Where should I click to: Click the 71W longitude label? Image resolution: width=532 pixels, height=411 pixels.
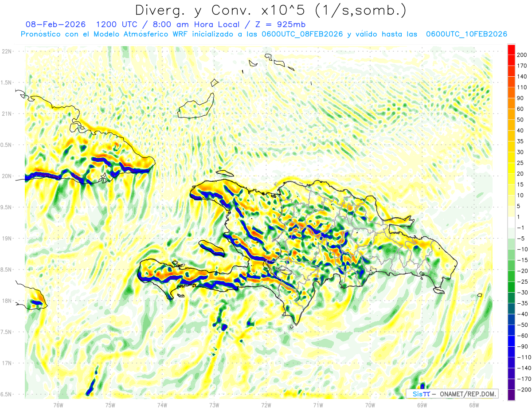click(x=318, y=405)
